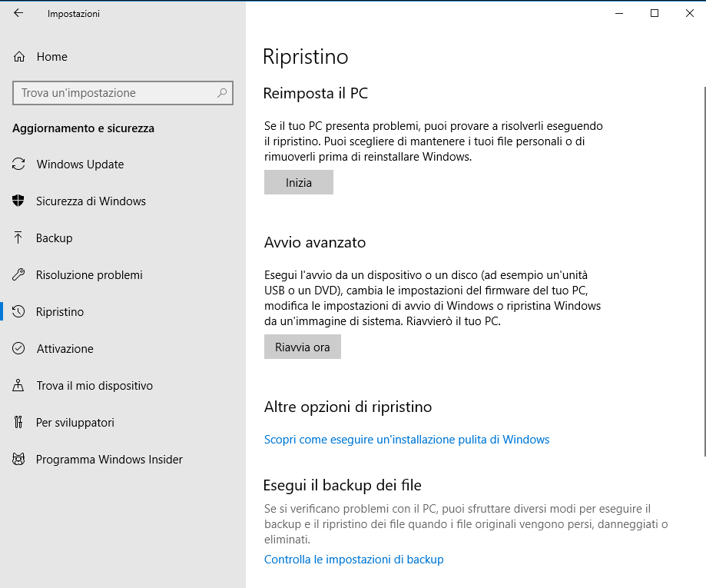Screen dimensions: 706x588
Task: Open the Ripristino settings page
Action: click(x=60, y=312)
